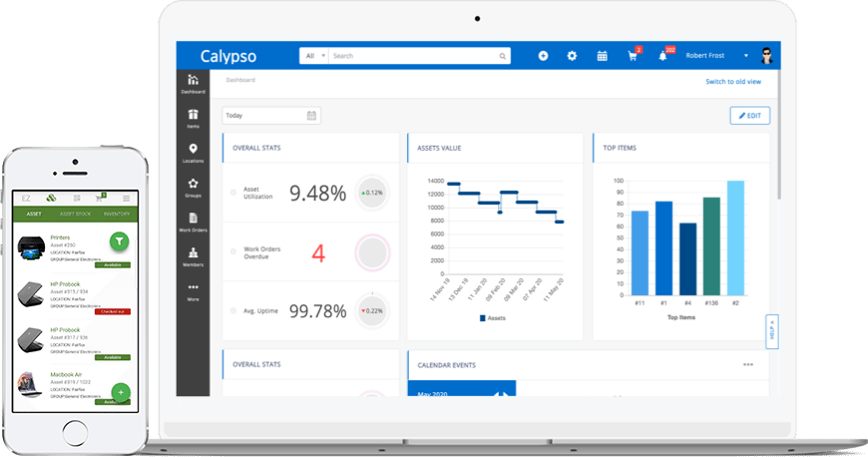Tap the green plus button on phone
The image size is (868, 457).
121,392
